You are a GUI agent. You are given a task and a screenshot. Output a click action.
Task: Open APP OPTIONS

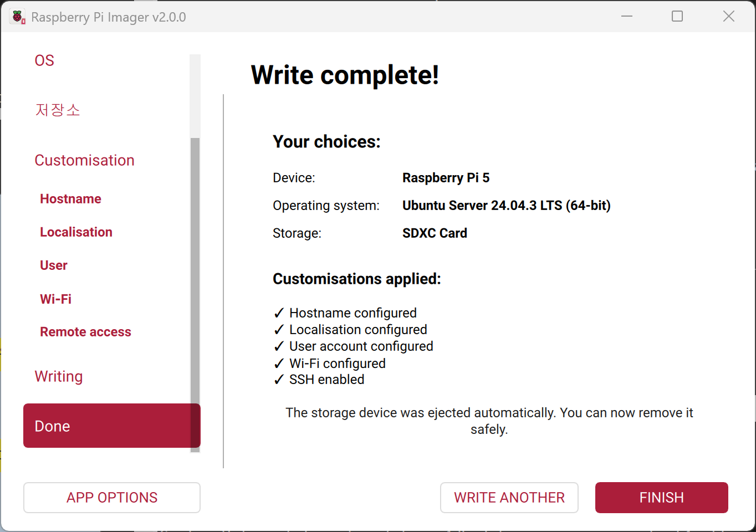click(x=112, y=498)
